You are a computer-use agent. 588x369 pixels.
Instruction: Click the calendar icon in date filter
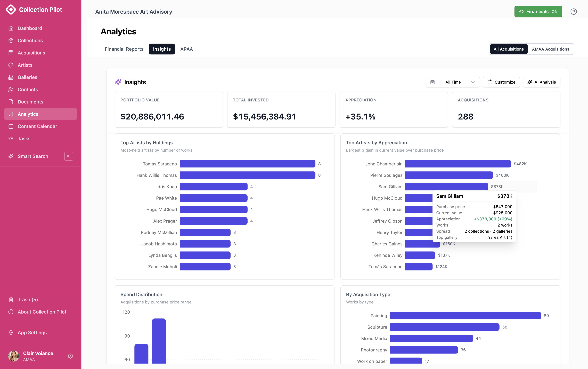432,82
